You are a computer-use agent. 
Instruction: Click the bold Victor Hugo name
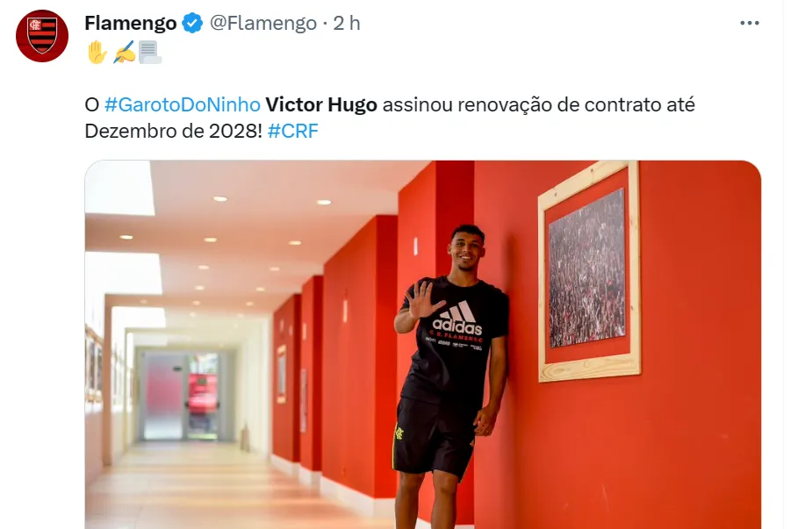tap(321, 105)
